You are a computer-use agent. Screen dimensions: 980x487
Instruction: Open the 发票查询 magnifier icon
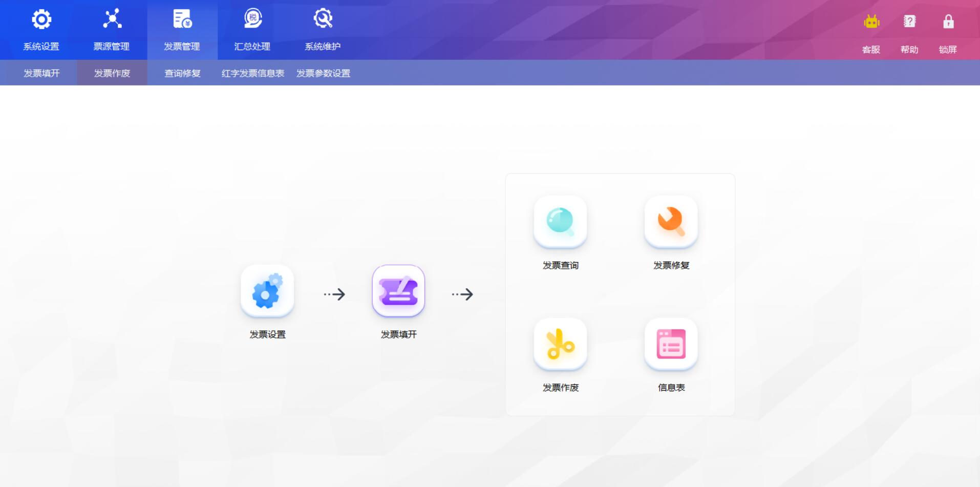tap(561, 222)
